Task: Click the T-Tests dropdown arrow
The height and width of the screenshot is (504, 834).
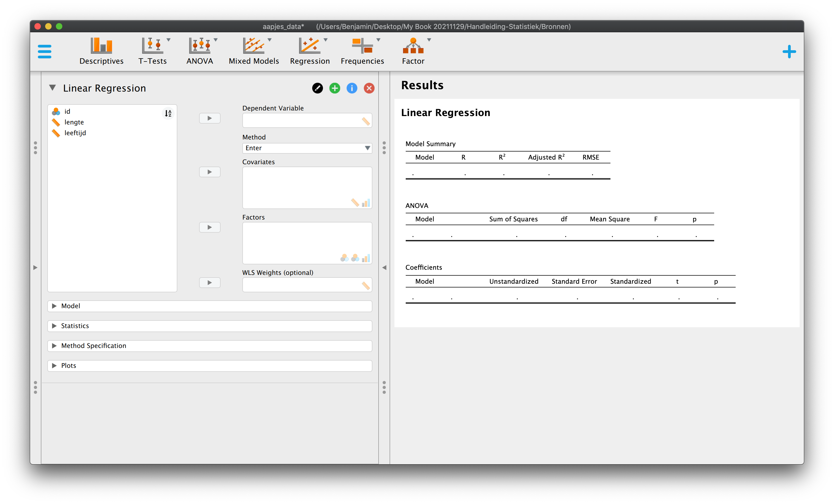Action: pos(168,40)
